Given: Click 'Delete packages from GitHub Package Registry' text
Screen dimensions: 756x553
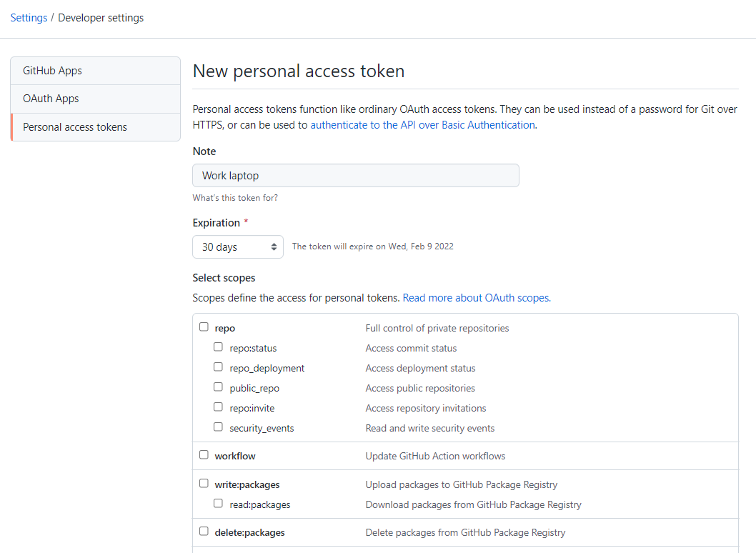Looking at the screenshot, I should tap(465, 533).
